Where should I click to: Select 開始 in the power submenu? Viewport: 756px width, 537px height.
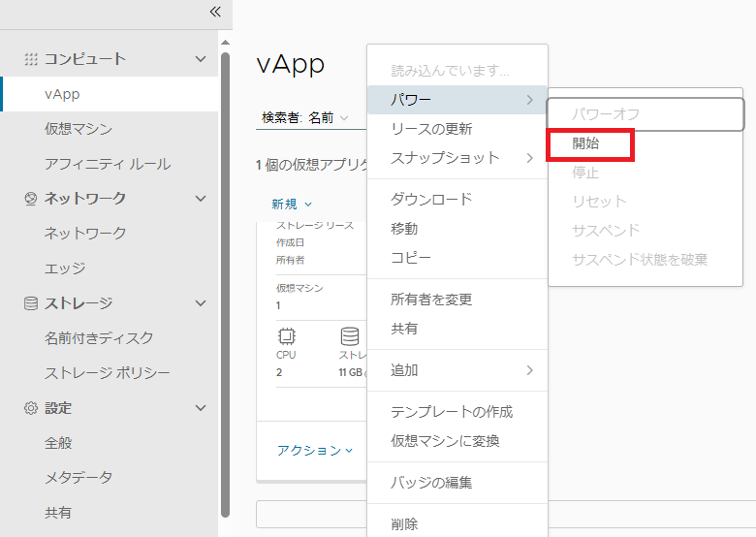(x=585, y=143)
